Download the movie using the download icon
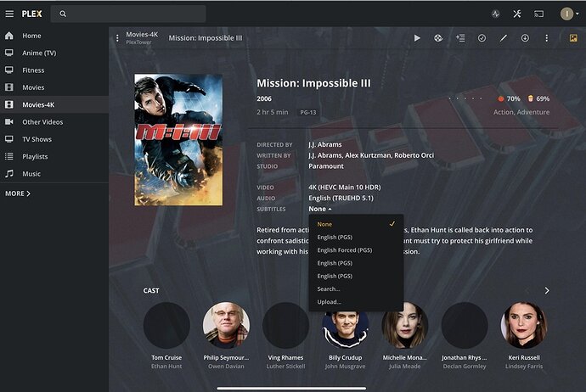The height and width of the screenshot is (392, 586). tap(525, 37)
